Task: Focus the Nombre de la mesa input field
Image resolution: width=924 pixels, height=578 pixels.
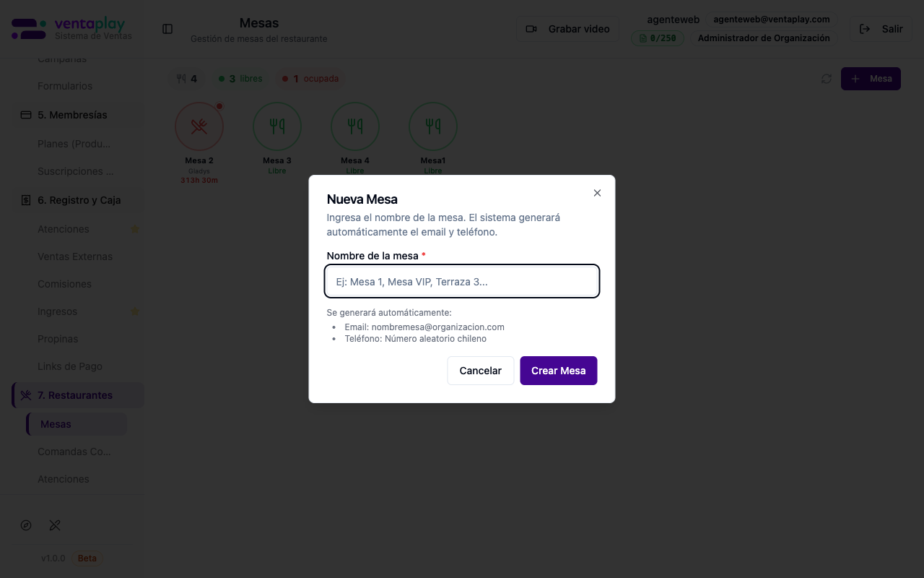Action: pos(461,281)
